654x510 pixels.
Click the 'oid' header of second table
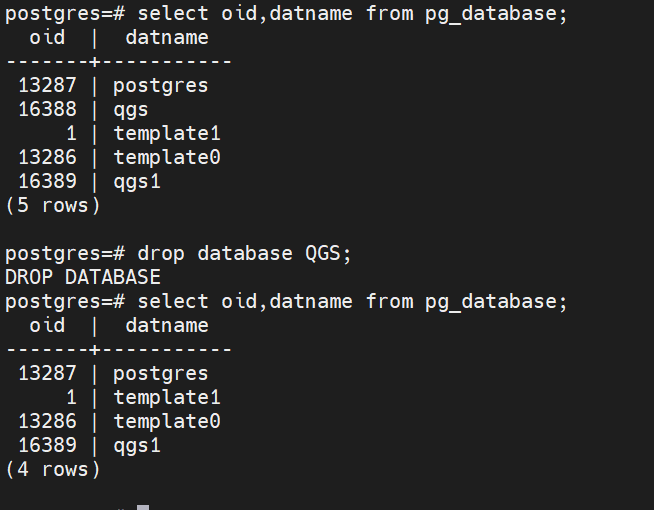(x=47, y=325)
